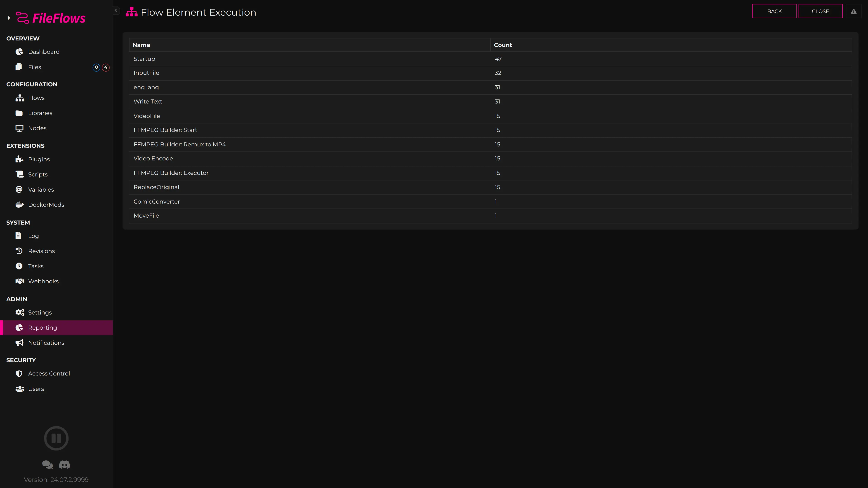This screenshot has height=488, width=868.
Task: Open Scripts under Extensions
Action: [x=56, y=174]
